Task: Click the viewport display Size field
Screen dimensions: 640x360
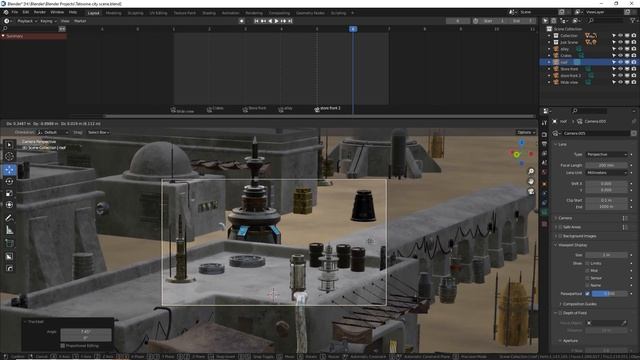Action: tap(606, 255)
